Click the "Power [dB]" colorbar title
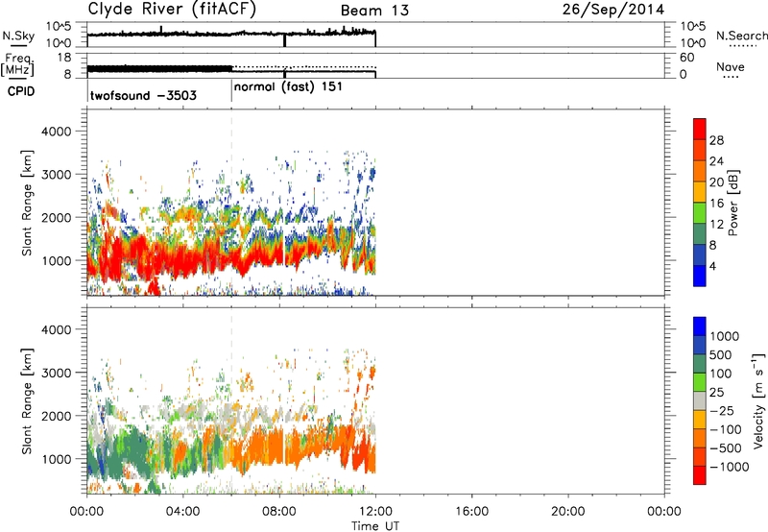This screenshot has height=532, width=768. point(732,203)
